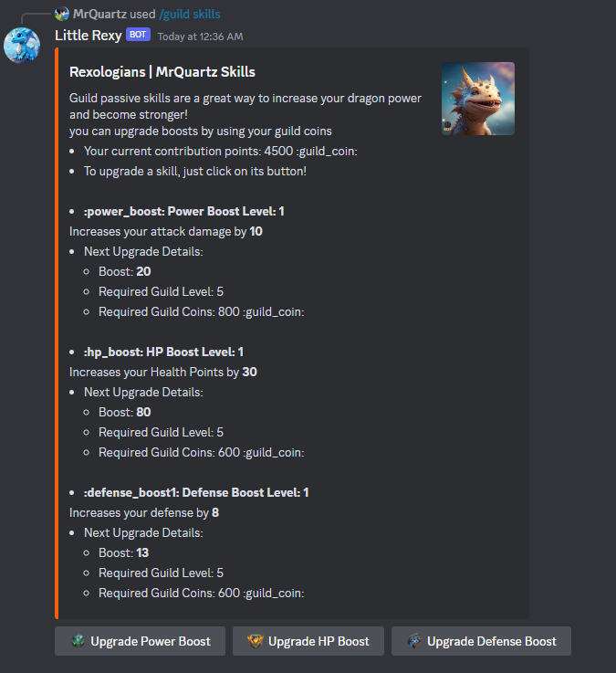Click the MrQuartz username above the message

(x=99, y=14)
